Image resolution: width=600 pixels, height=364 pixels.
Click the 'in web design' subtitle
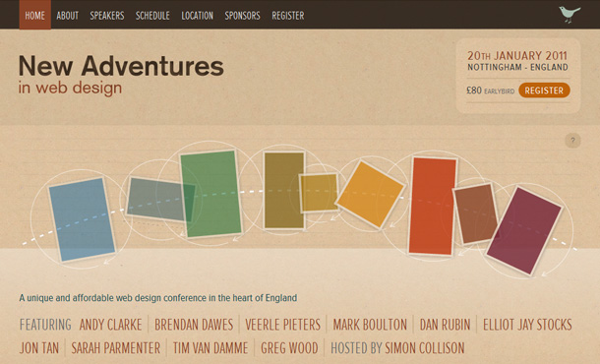click(70, 88)
